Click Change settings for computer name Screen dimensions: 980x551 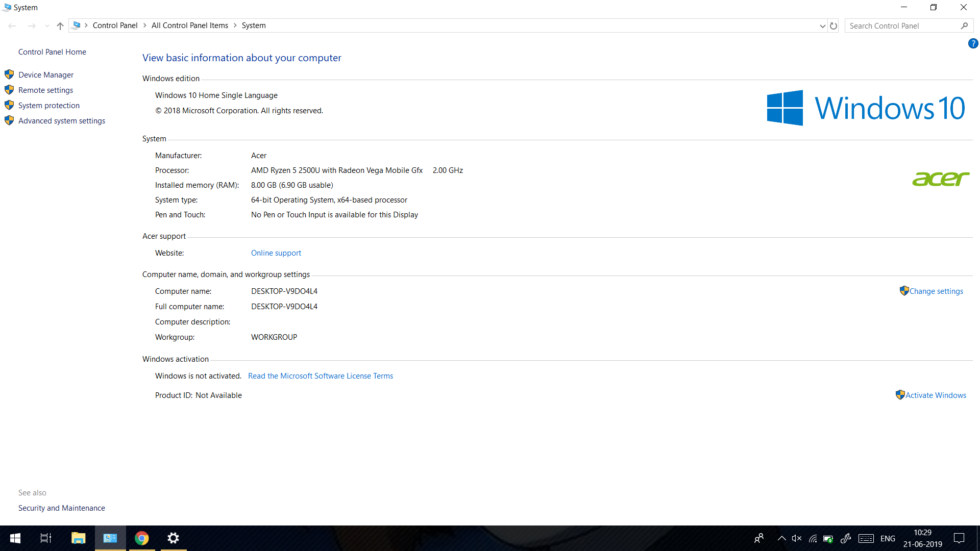pyautogui.click(x=936, y=291)
